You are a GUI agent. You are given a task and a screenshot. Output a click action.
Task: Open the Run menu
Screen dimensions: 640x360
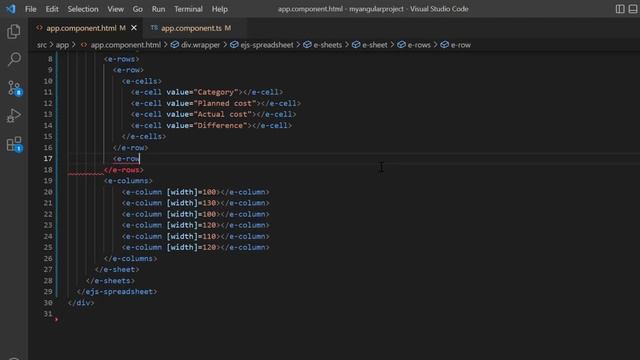158,9
